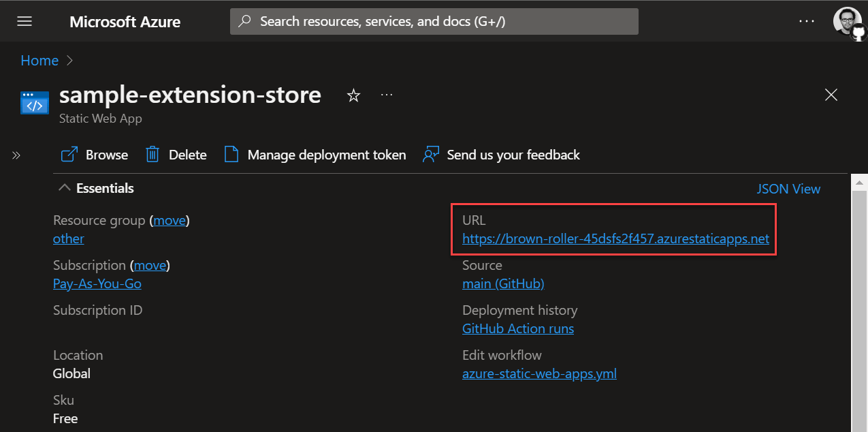Click the Static Web App resource icon
This screenshot has width=868, height=432.
[x=35, y=104]
